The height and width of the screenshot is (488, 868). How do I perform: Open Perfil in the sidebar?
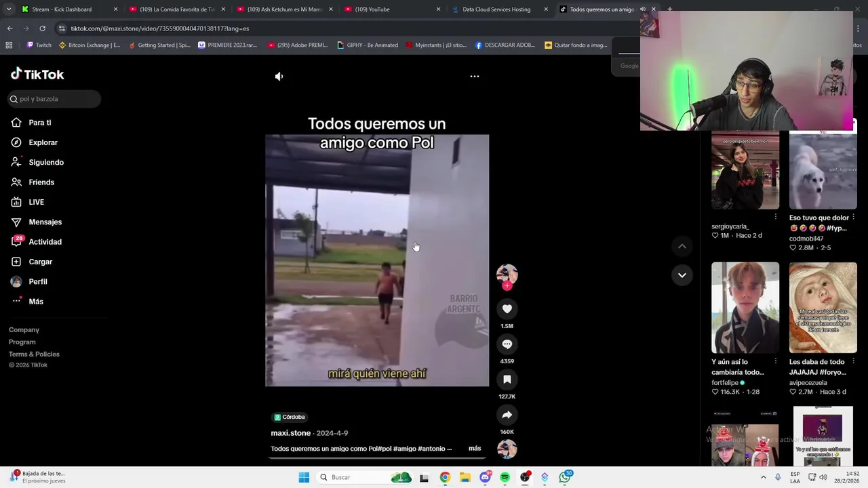pos(37,281)
